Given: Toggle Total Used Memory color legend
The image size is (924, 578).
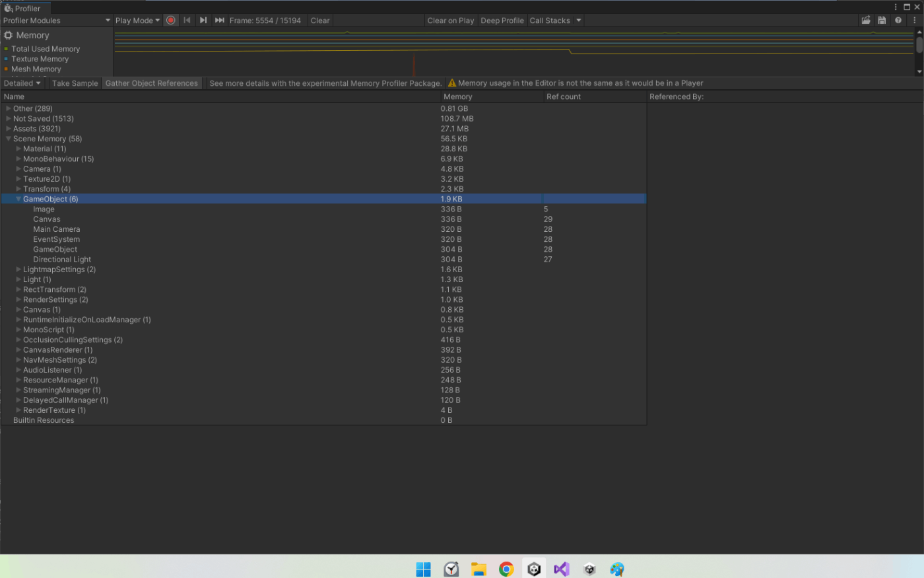Looking at the screenshot, I should point(6,49).
